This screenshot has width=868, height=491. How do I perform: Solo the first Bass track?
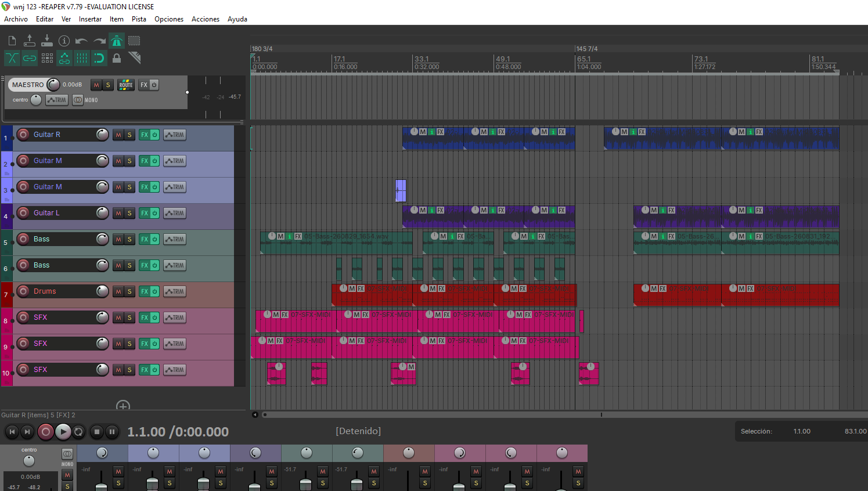pyautogui.click(x=129, y=239)
